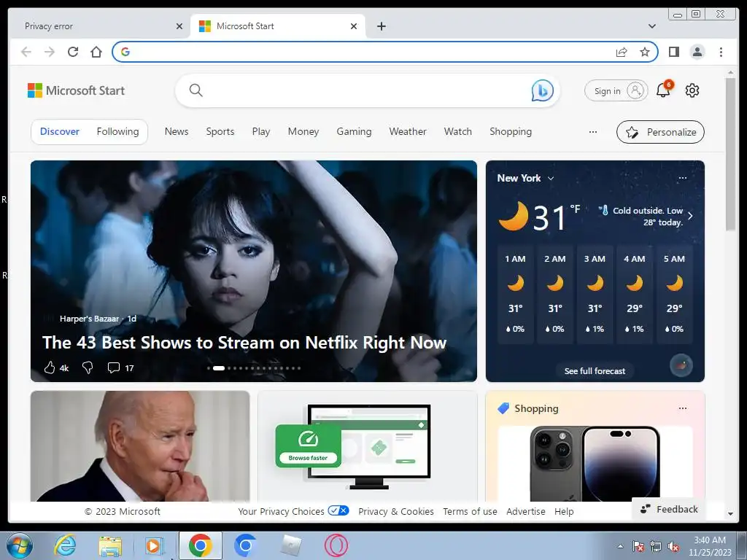Close the Microsoft Start tab

(354, 26)
